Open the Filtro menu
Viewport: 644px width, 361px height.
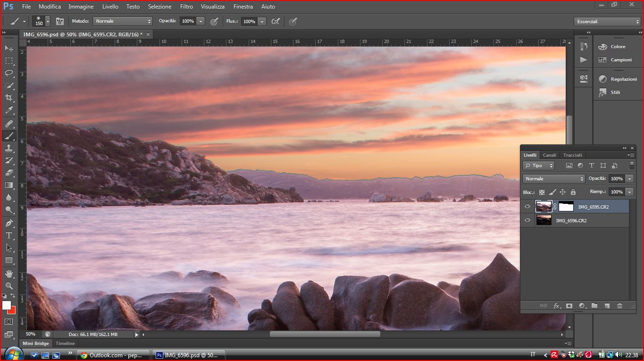(x=186, y=7)
